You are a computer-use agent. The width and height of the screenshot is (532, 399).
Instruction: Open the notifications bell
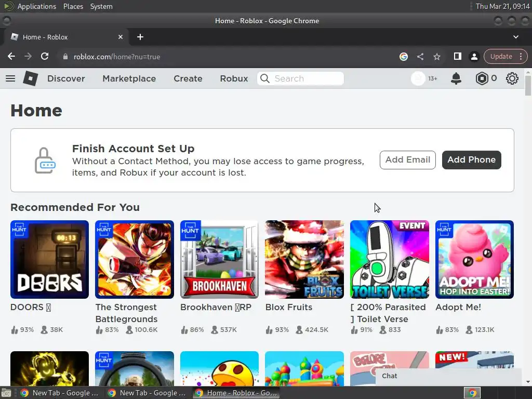(x=456, y=78)
